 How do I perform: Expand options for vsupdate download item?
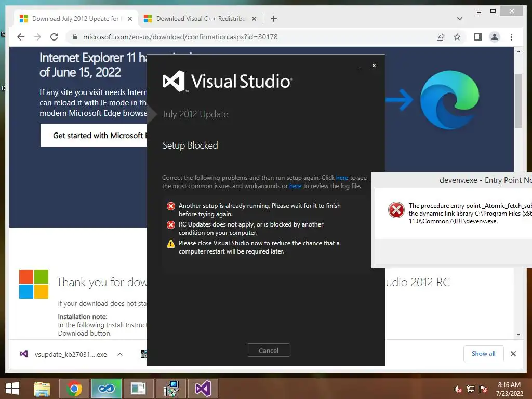pos(120,354)
